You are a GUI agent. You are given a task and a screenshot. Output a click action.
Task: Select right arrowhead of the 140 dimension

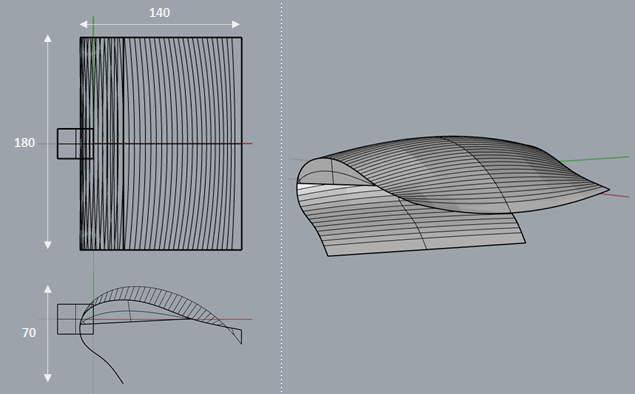click(236, 24)
